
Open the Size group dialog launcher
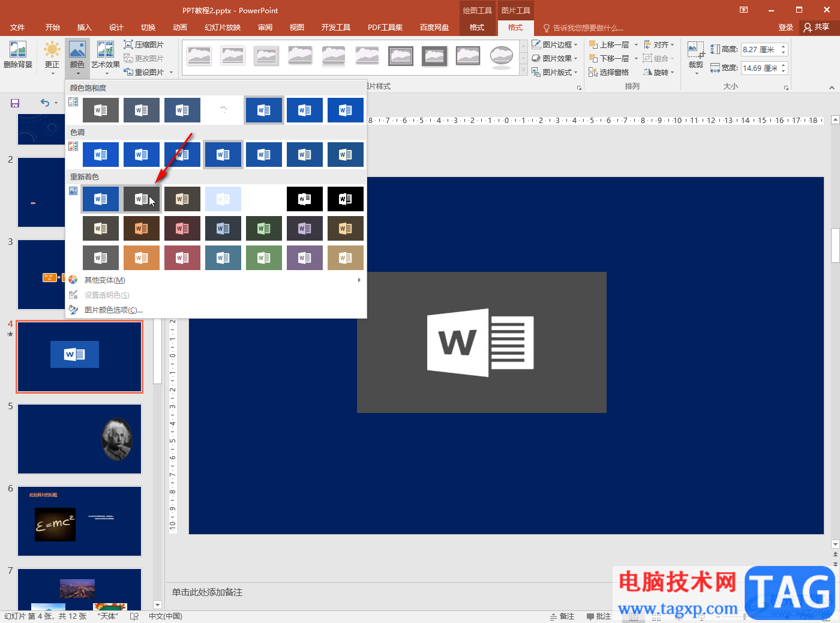pos(786,88)
